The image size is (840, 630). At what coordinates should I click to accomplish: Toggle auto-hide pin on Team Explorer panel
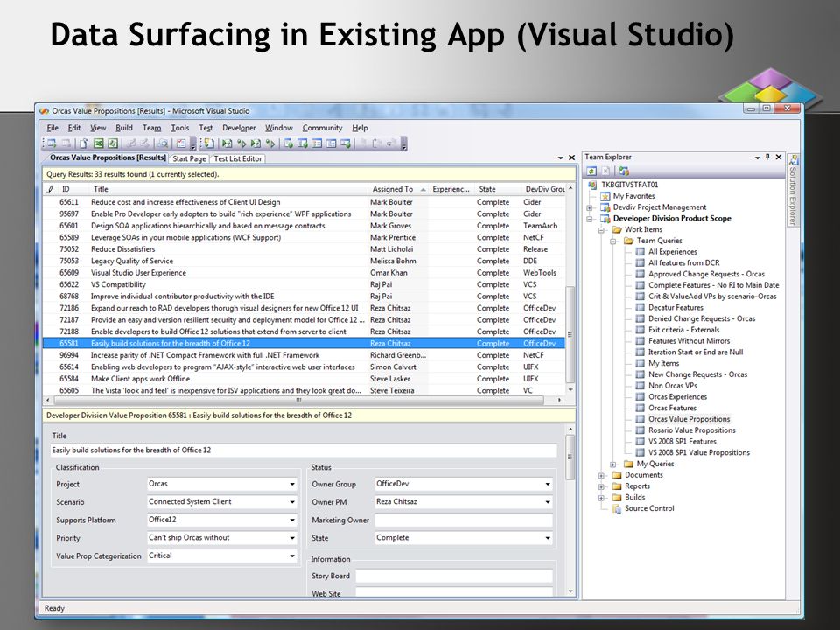pos(767,157)
